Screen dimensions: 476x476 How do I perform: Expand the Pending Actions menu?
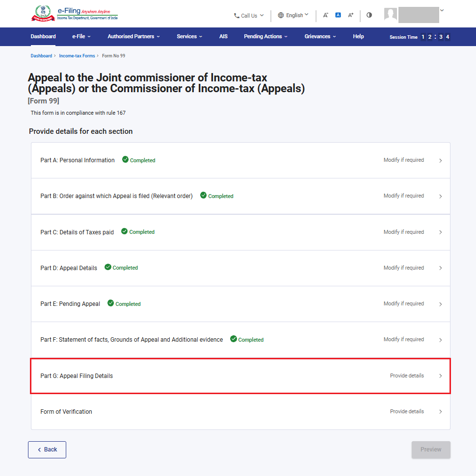click(265, 36)
